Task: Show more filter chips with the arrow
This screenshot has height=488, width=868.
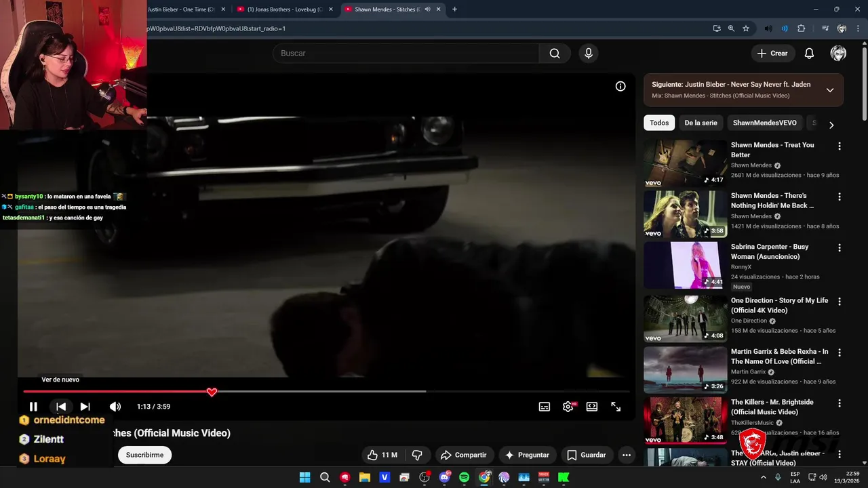Action: tap(831, 125)
